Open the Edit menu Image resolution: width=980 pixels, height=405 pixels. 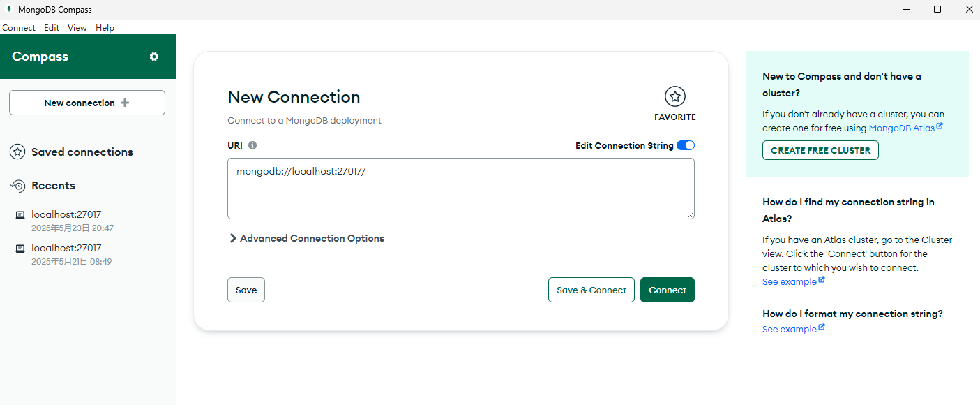(x=52, y=28)
